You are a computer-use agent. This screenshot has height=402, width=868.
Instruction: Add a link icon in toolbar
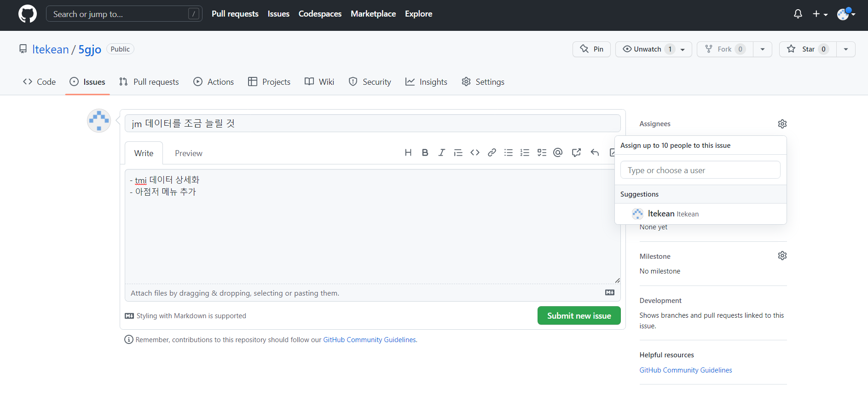click(492, 152)
